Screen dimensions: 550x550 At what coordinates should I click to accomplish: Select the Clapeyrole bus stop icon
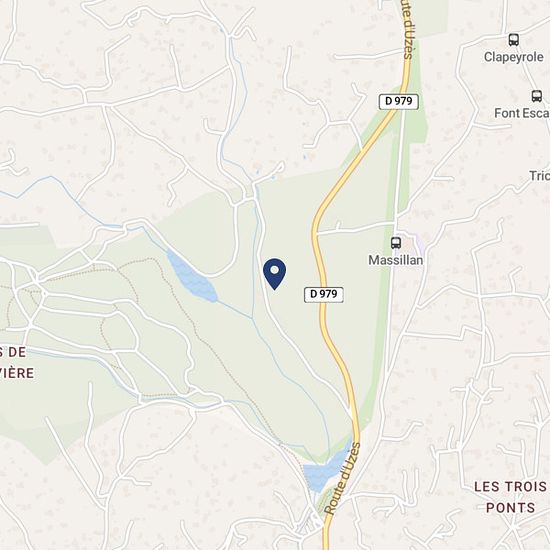pyautogui.click(x=514, y=40)
